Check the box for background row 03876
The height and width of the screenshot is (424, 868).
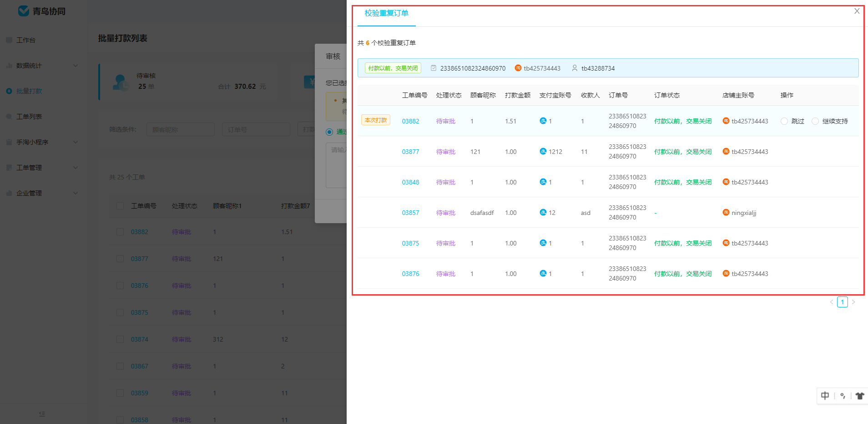pos(120,286)
